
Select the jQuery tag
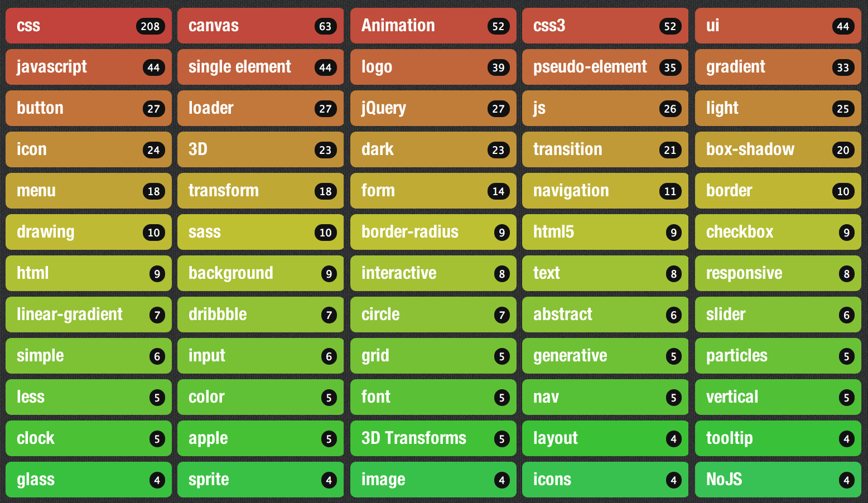coord(433,108)
